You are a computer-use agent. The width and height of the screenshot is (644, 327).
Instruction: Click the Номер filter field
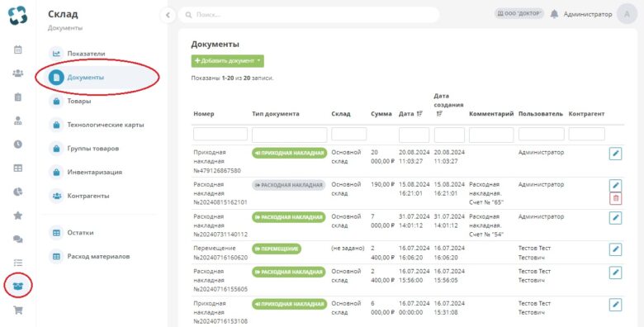(220, 135)
